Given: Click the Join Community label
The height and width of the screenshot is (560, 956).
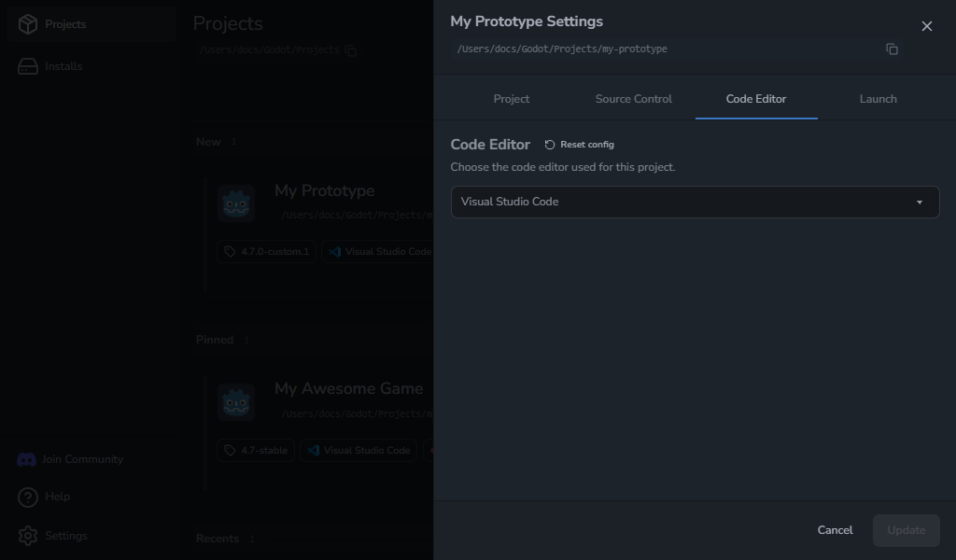Looking at the screenshot, I should (x=82, y=459).
